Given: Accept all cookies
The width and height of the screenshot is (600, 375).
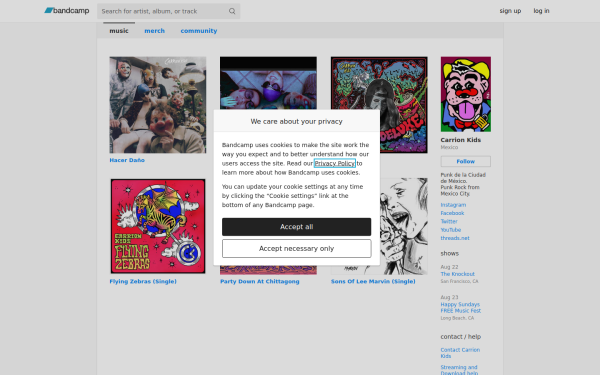Looking at the screenshot, I should pyautogui.click(x=297, y=227).
